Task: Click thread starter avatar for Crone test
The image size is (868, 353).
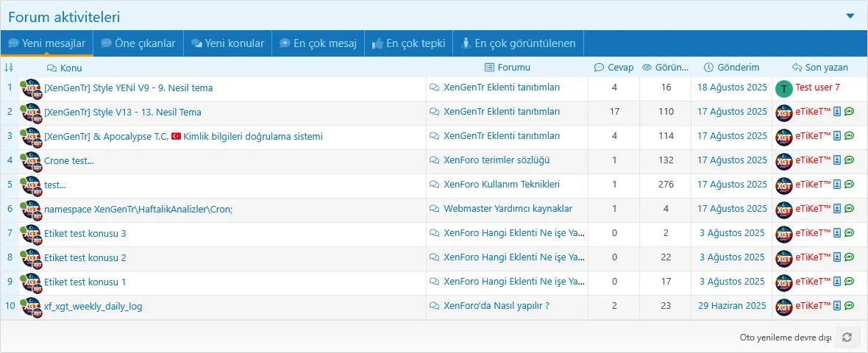Action: [x=30, y=160]
